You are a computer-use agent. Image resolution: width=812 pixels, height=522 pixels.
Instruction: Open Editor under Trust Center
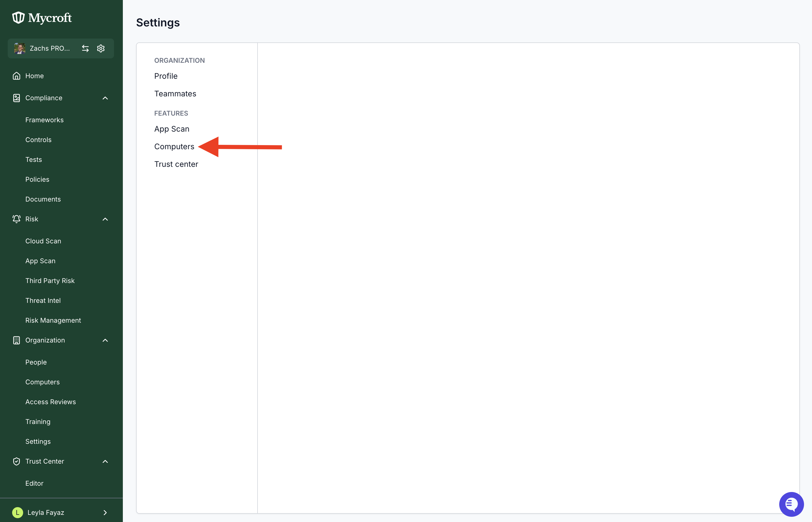coord(34,483)
